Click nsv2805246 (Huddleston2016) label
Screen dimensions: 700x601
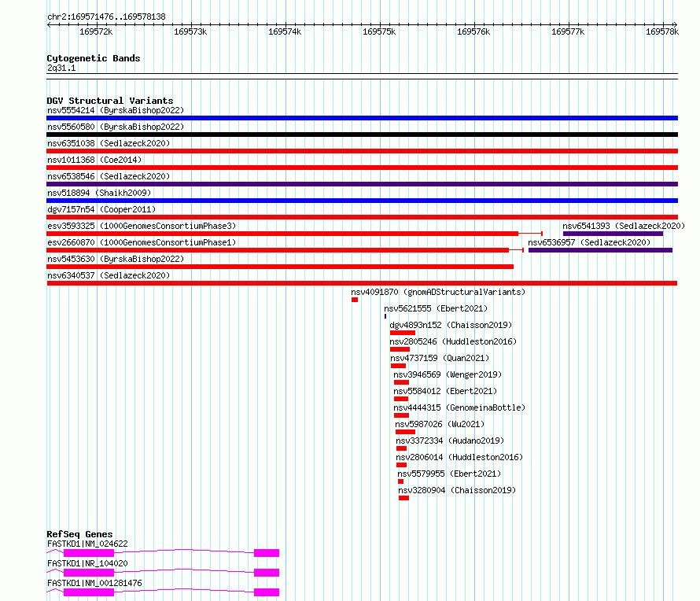(x=453, y=341)
